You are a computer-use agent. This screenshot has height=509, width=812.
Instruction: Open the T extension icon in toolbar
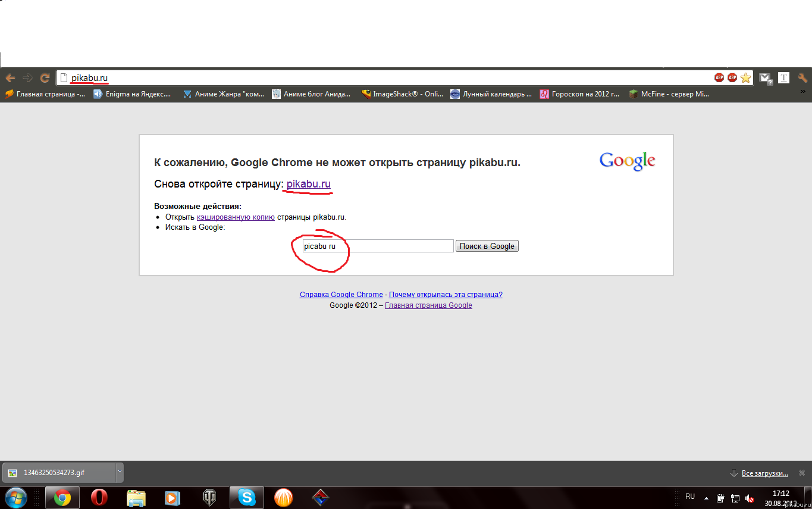(x=784, y=78)
